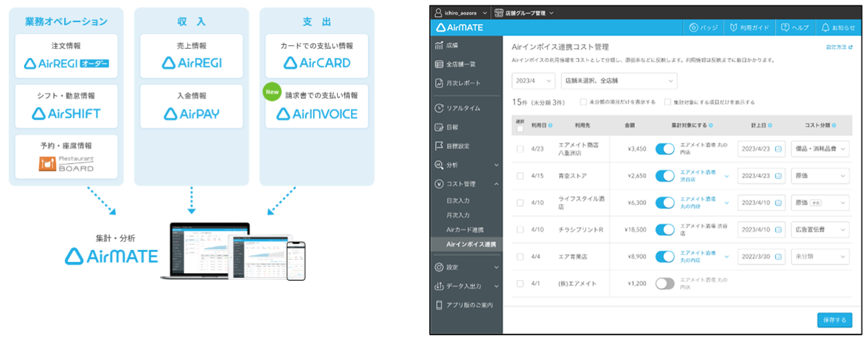The height and width of the screenshot is (344, 868).
Task: Click info icon next to 集計対象にする header
Action: (x=710, y=125)
